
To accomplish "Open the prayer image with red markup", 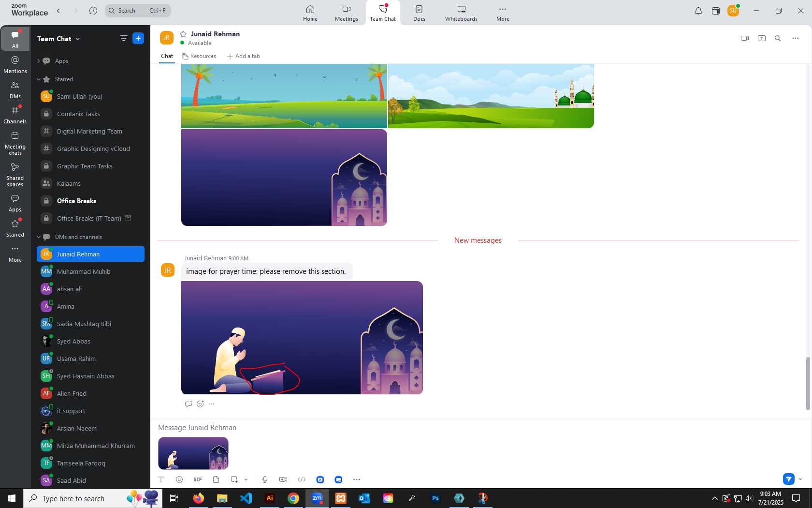I will click(x=302, y=338).
